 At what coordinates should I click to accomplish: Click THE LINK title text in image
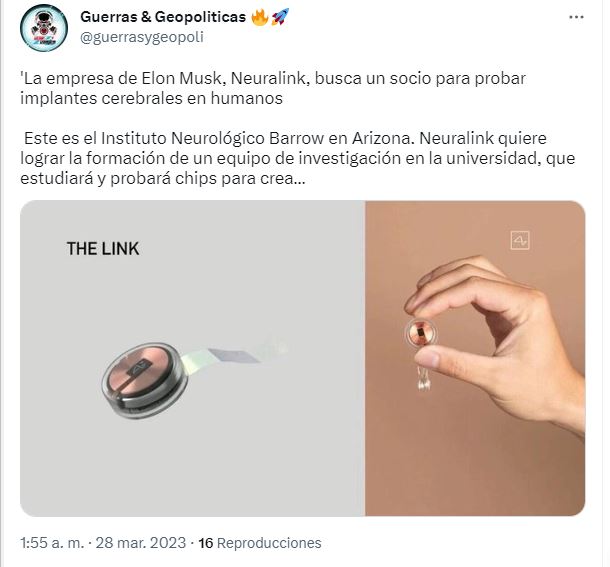coord(103,249)
